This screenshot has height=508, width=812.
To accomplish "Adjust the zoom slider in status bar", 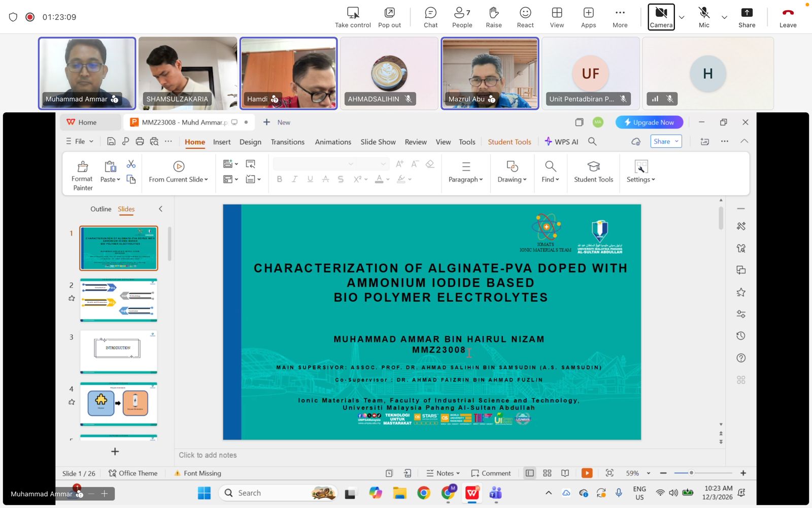I will (691, 473).
